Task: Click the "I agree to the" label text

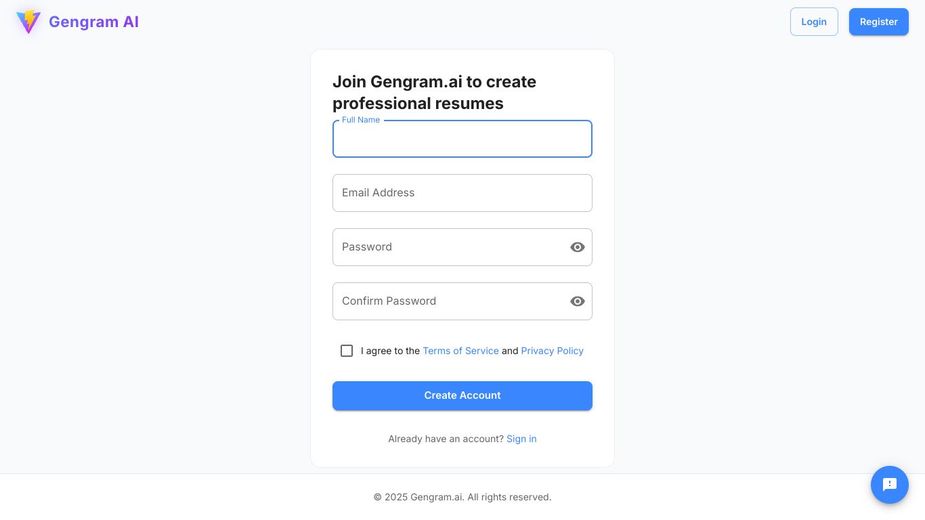Action: (x=390, y=351)
